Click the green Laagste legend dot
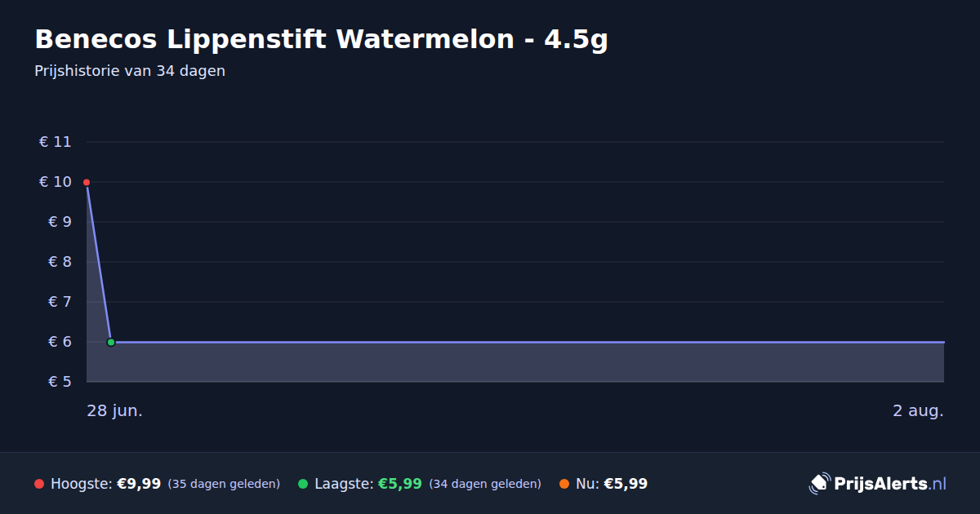Screen dimensions: 980x514 pos(303,484)
